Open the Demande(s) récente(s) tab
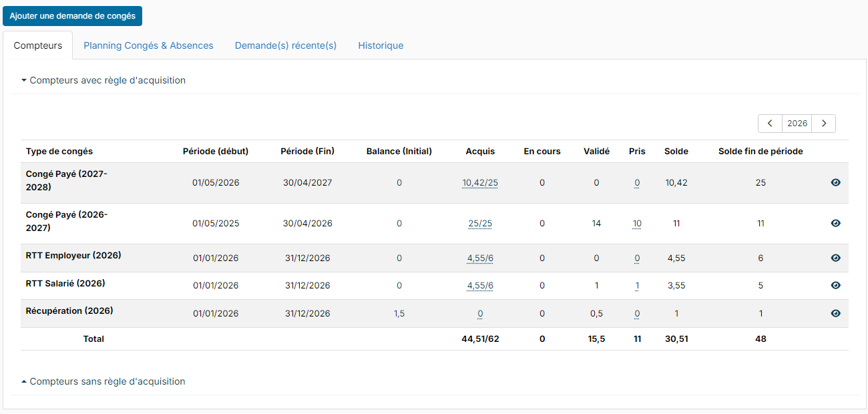Screen dimensions: 868x414 (x=286, y=45)
